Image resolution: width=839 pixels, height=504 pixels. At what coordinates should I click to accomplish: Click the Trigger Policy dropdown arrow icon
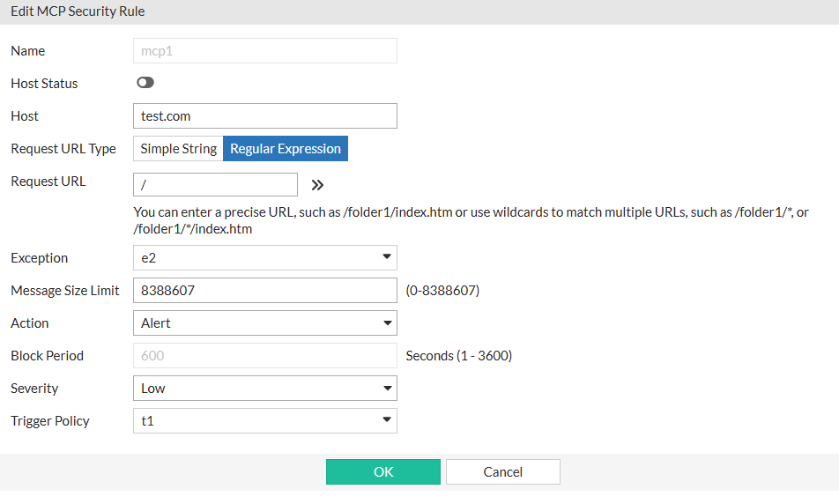tap(387, 420)
